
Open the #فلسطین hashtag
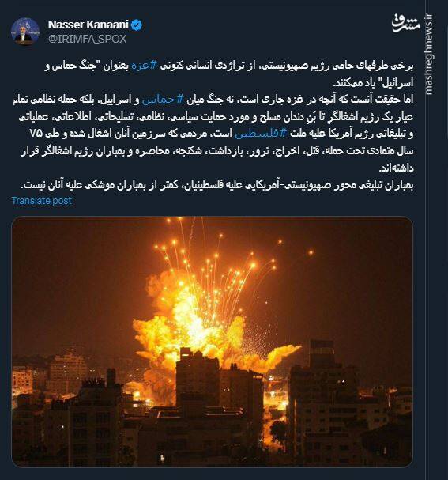click(262, 134)
